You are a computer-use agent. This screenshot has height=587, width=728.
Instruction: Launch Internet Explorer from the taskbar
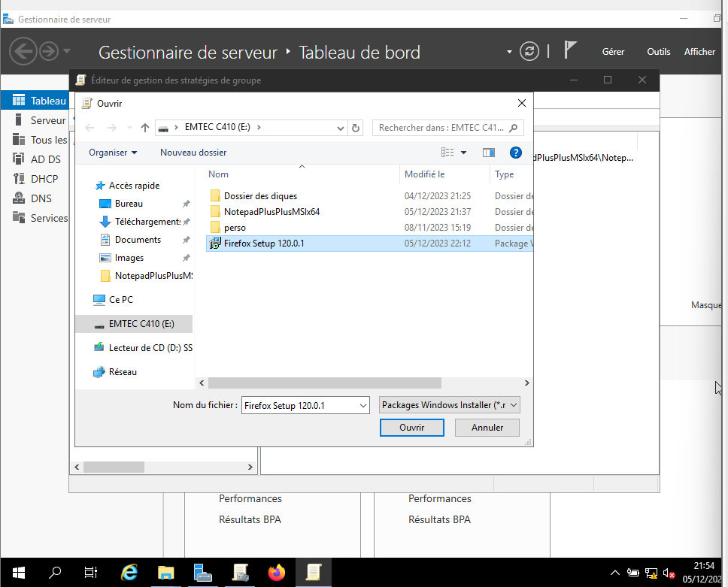coord(129,573)
